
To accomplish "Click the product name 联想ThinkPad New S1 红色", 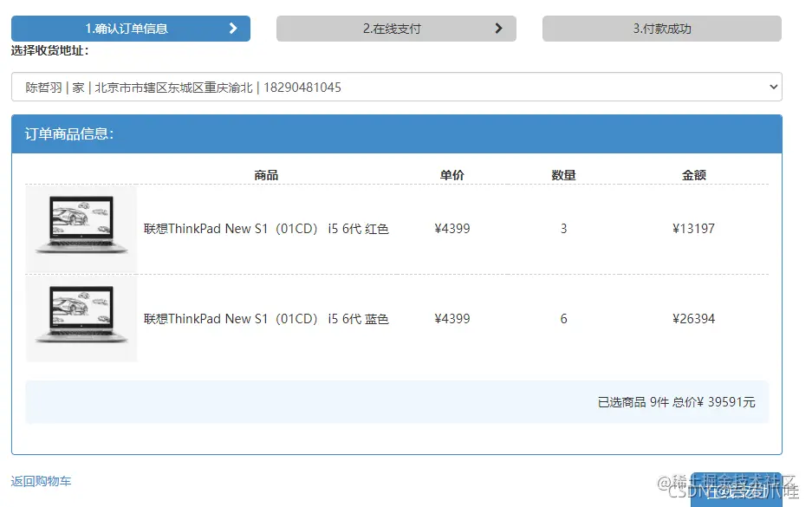I will [266, 228].
